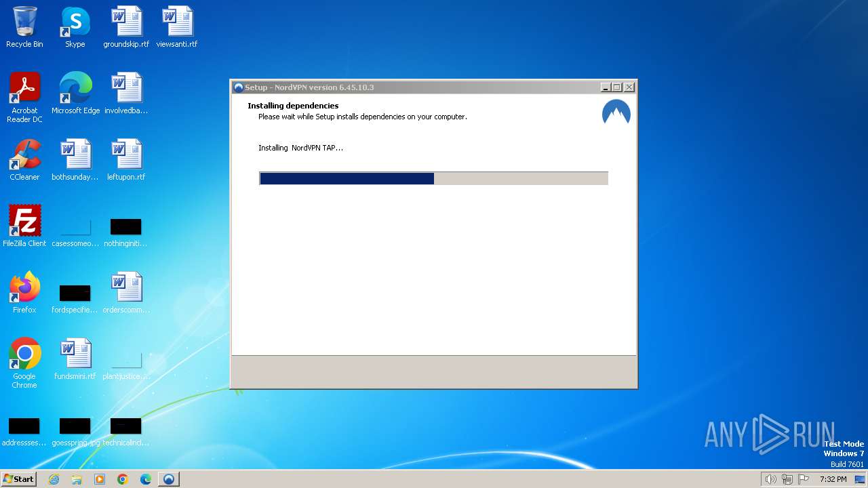
Task: Open Internet Explorer from the taskbar
Action: (54, 479)
